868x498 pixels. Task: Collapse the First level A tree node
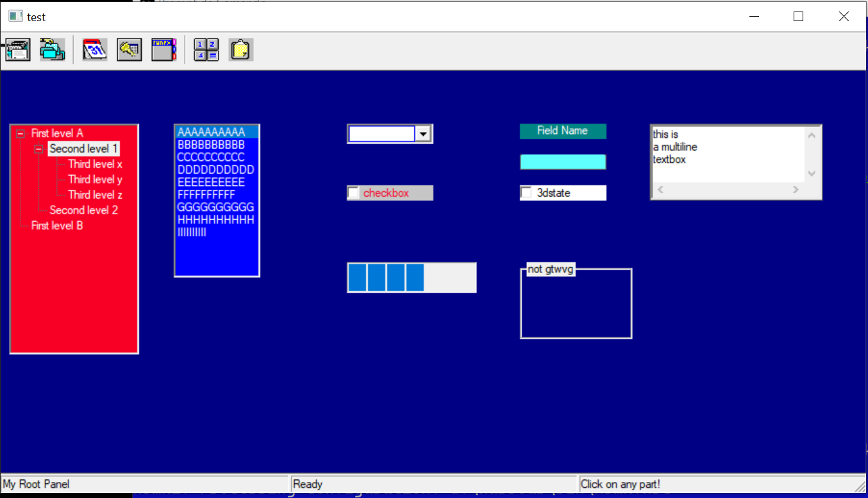21,133
